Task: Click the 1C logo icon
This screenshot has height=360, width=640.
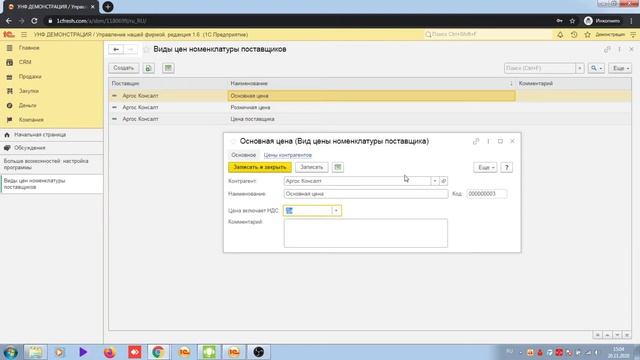Action: point(9,35)
